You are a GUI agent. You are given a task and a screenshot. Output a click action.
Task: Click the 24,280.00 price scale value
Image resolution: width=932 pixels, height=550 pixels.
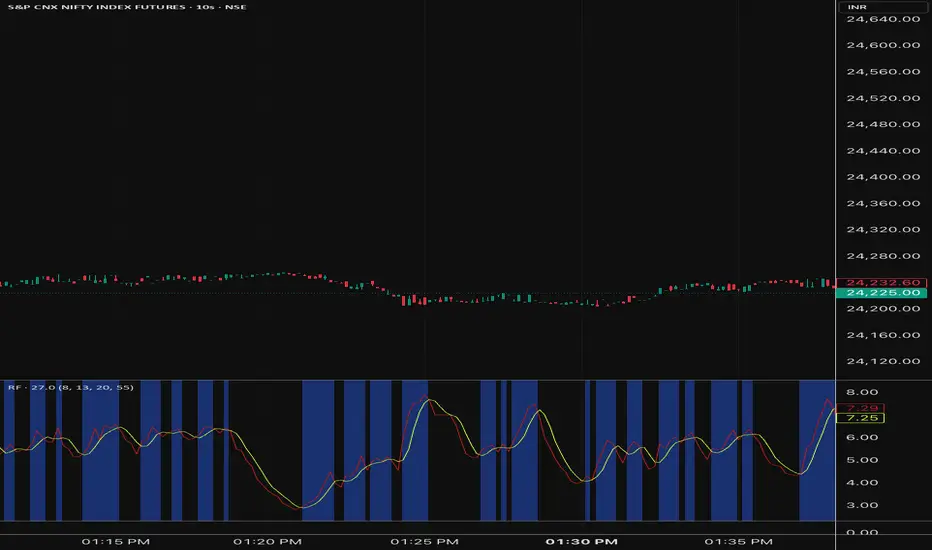[883, 256]
